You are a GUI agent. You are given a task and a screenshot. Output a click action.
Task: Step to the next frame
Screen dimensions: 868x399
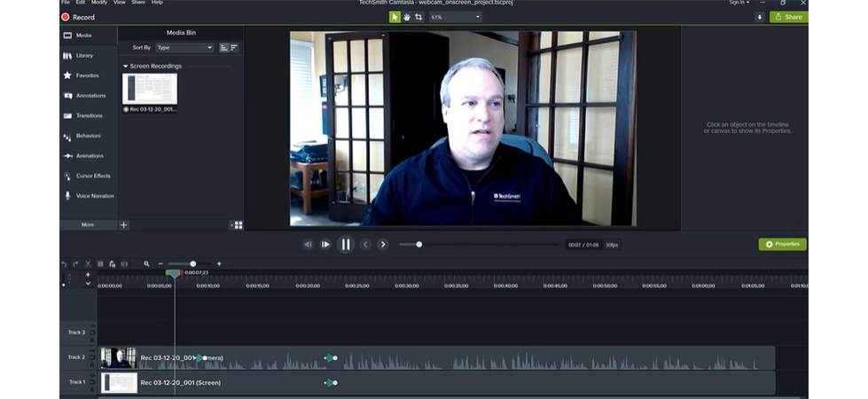pyautogui.click(x=325, y=245)
